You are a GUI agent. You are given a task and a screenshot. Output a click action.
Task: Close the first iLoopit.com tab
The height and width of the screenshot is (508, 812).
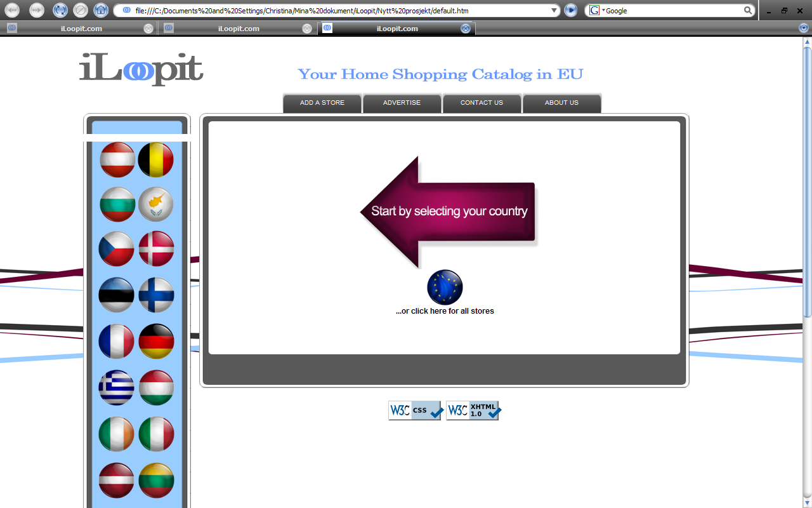pos(148,29)
